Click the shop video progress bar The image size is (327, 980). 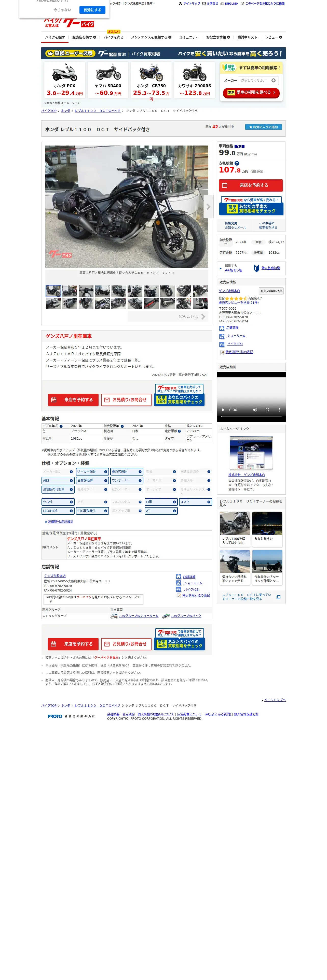coord(251,416)
